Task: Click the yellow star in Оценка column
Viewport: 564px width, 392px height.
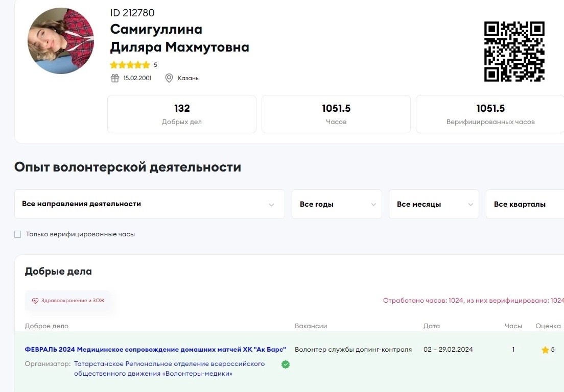Action: point(545,350)
